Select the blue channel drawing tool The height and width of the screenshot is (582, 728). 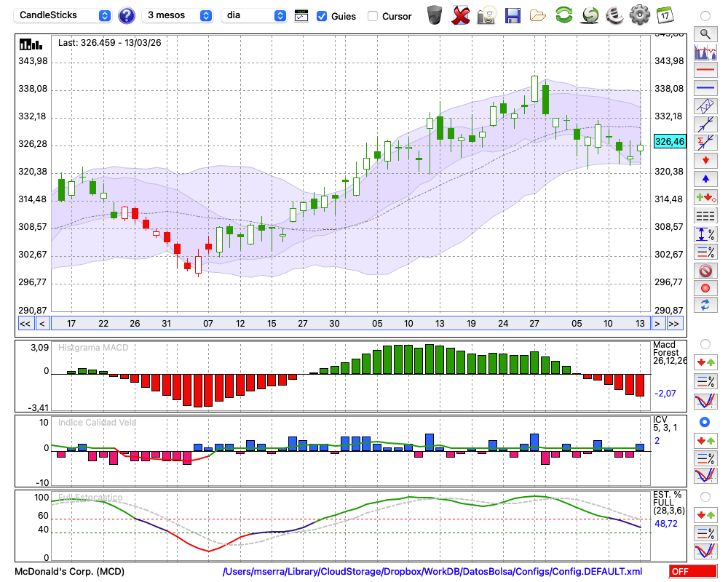[x=705, y=106]
